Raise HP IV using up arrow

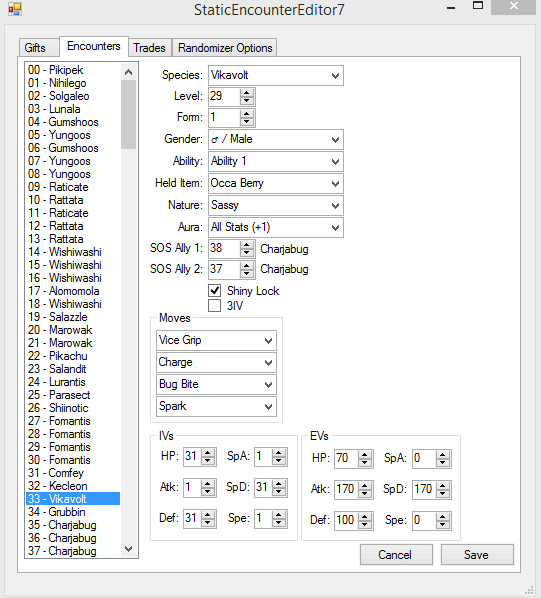tap(208, 453)
